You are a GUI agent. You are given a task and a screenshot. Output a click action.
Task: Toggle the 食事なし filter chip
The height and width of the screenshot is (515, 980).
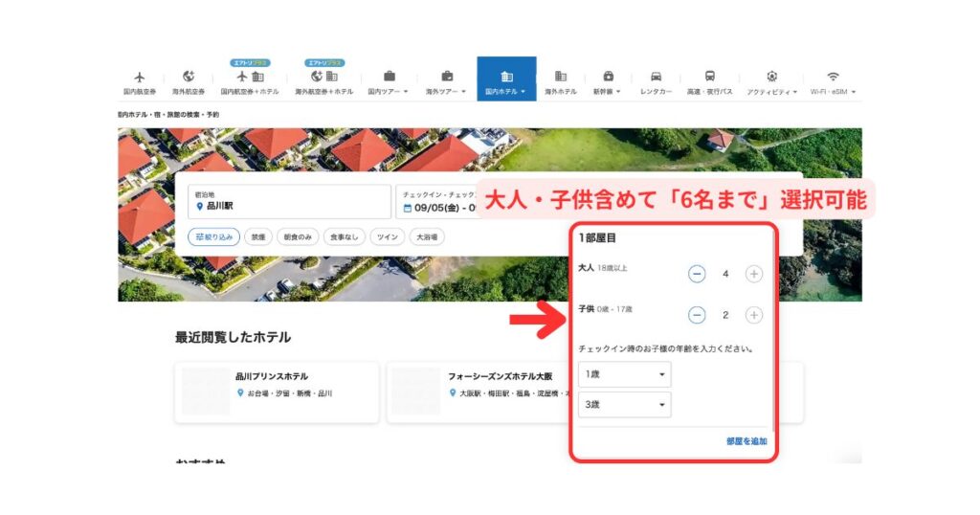click(x=344, y=236)
